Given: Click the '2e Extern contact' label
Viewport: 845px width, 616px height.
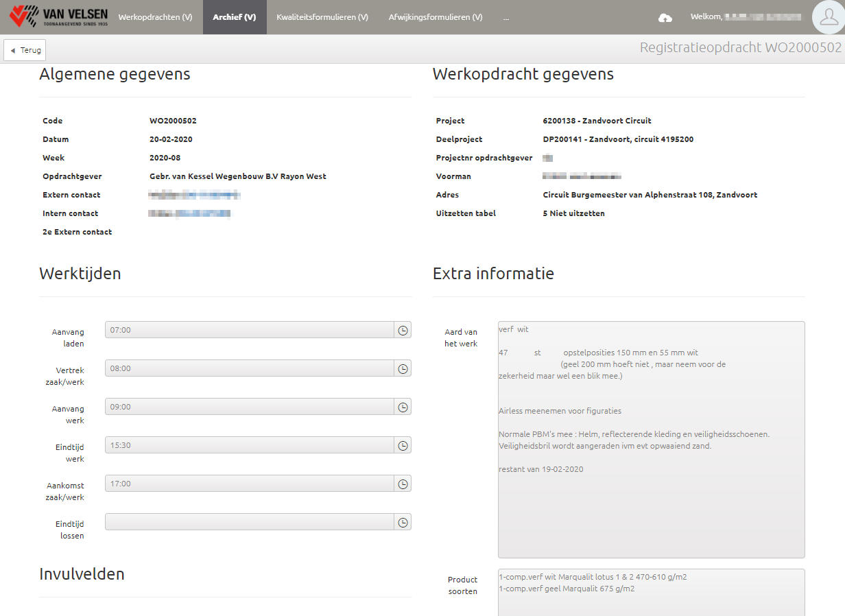Looking at the screenshot, I should click(x=78, y=232).
